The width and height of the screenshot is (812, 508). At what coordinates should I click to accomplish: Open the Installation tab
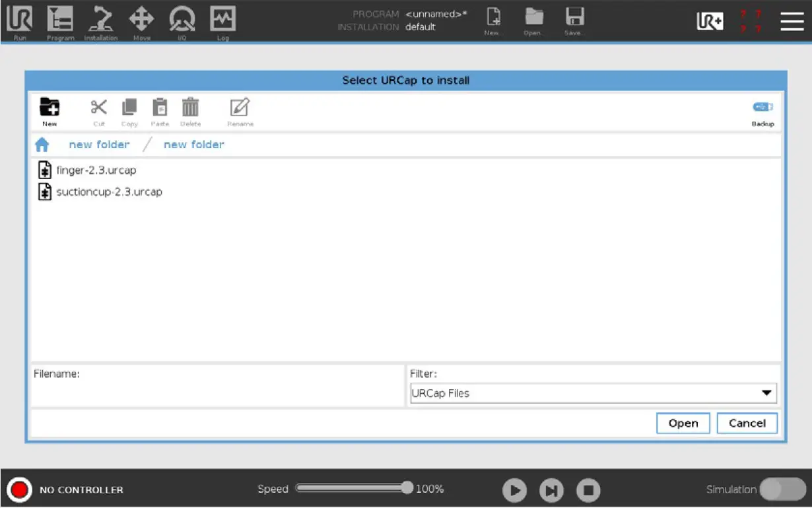click(100, 23)
